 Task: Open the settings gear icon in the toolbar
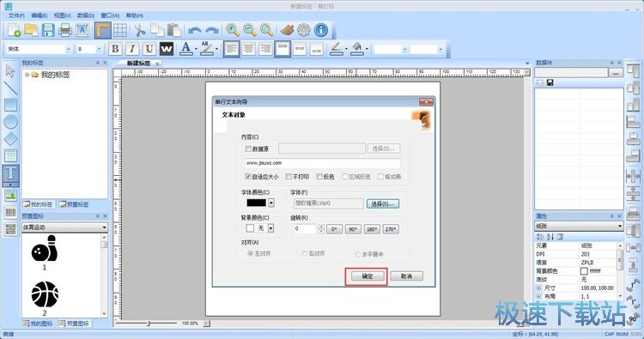[x=304, y=29]
